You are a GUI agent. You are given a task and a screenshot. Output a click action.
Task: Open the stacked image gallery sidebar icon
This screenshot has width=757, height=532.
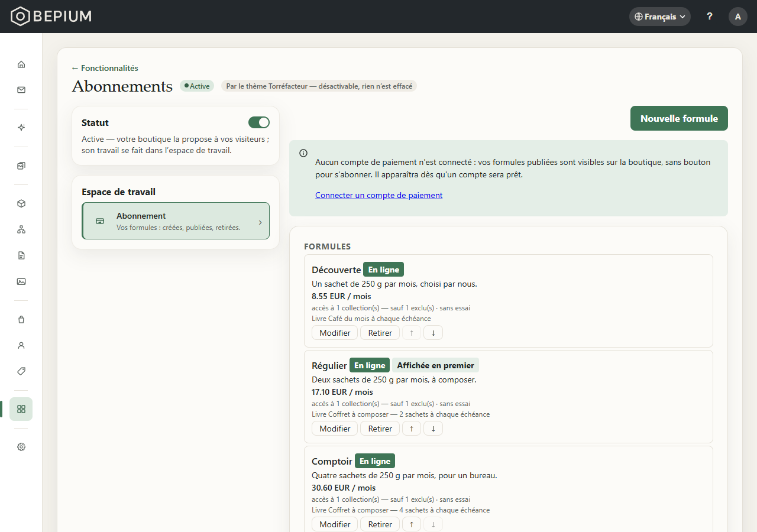click(21, 166)
